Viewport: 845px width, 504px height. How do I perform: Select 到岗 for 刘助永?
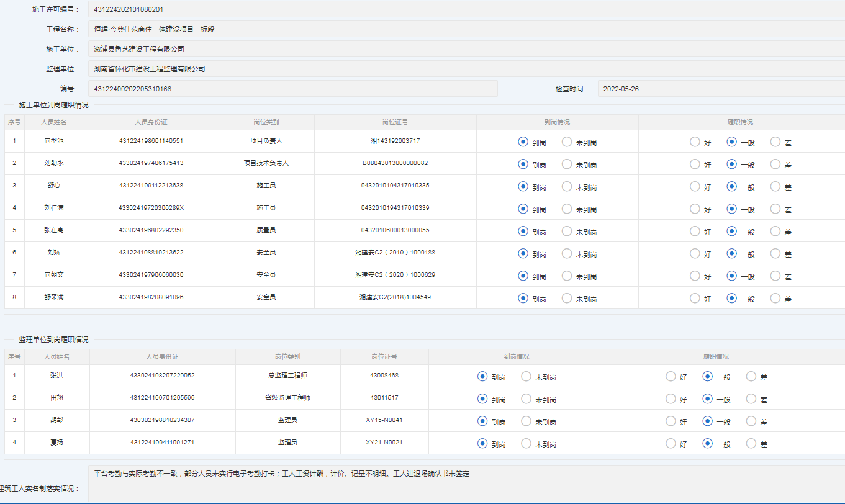click(523, 164)
